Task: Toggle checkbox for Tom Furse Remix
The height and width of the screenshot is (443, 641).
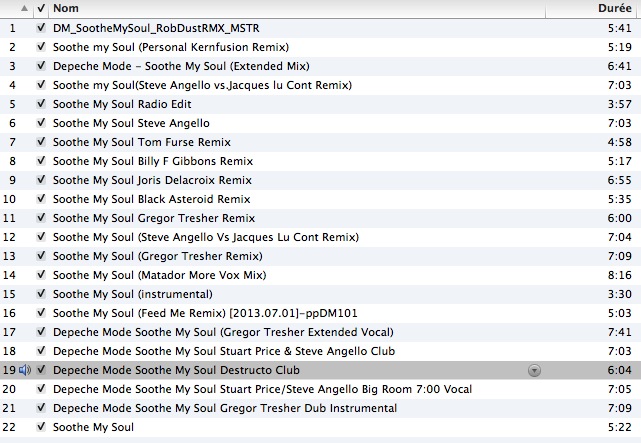Action: click(x=41, y=142)
